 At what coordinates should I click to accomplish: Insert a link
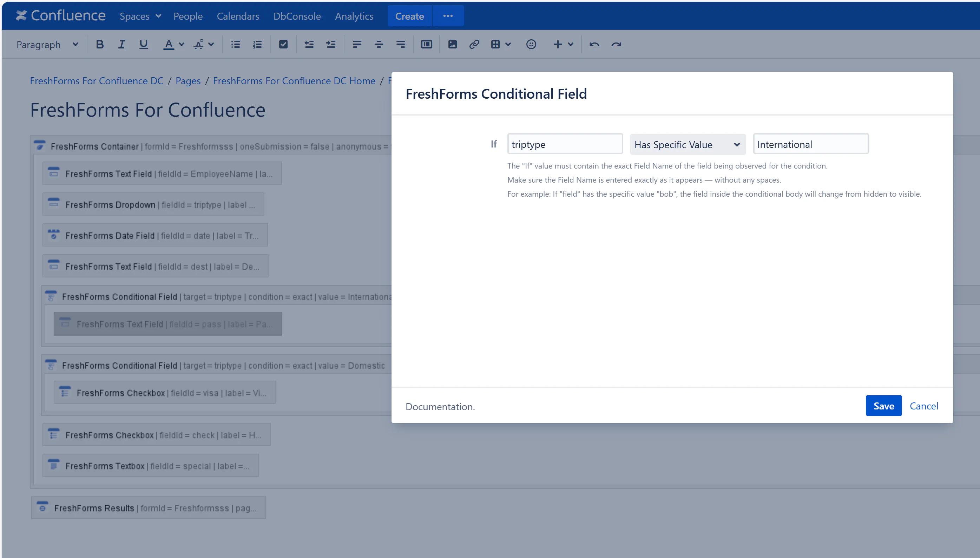point(474,45)
